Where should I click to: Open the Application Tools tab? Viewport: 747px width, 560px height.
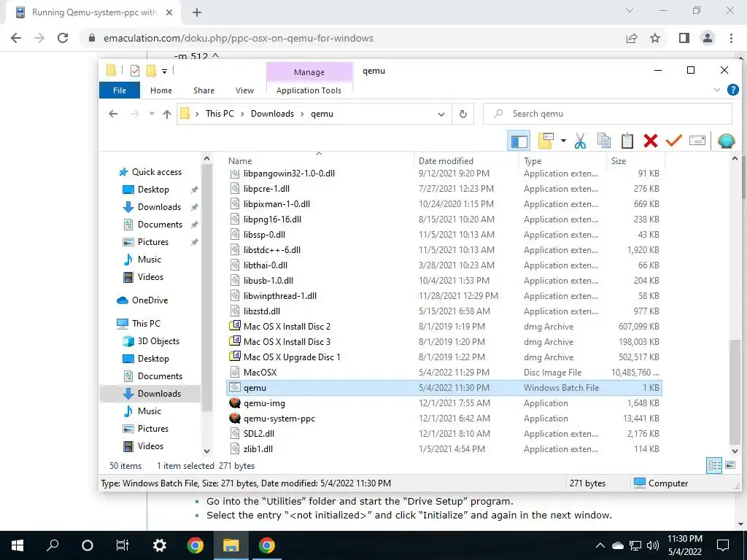[x=309, y=90]
